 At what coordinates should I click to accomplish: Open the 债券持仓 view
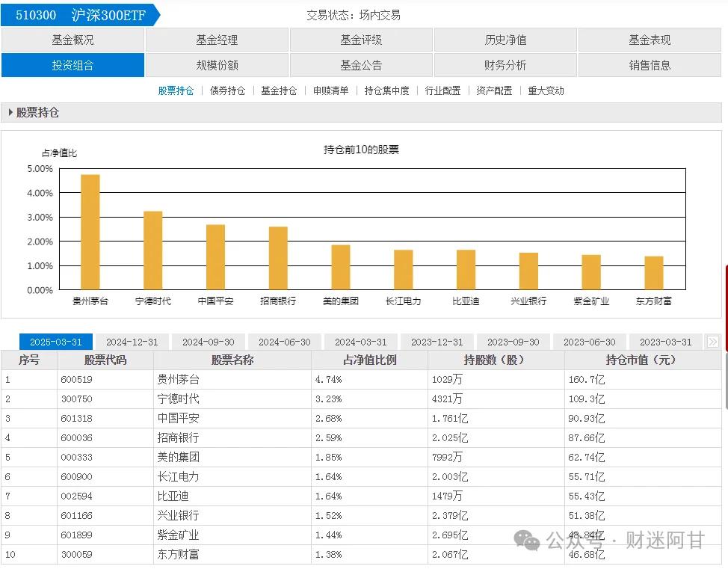pos(227,90)
